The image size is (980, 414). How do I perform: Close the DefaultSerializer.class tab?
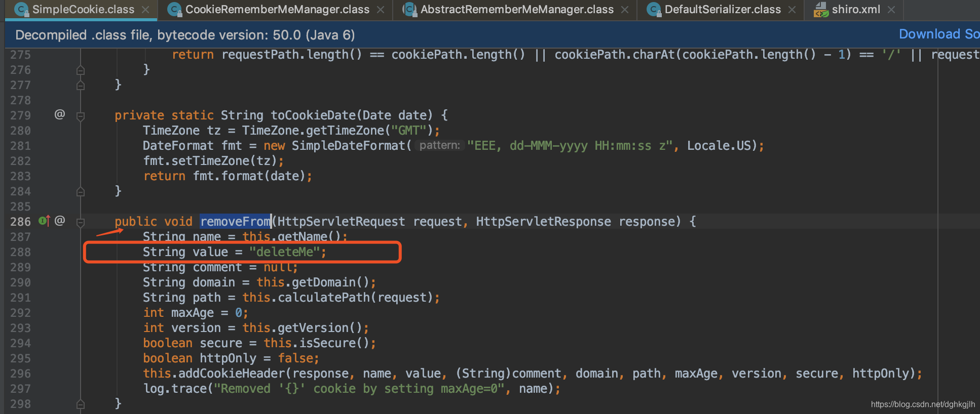point(792,10)
